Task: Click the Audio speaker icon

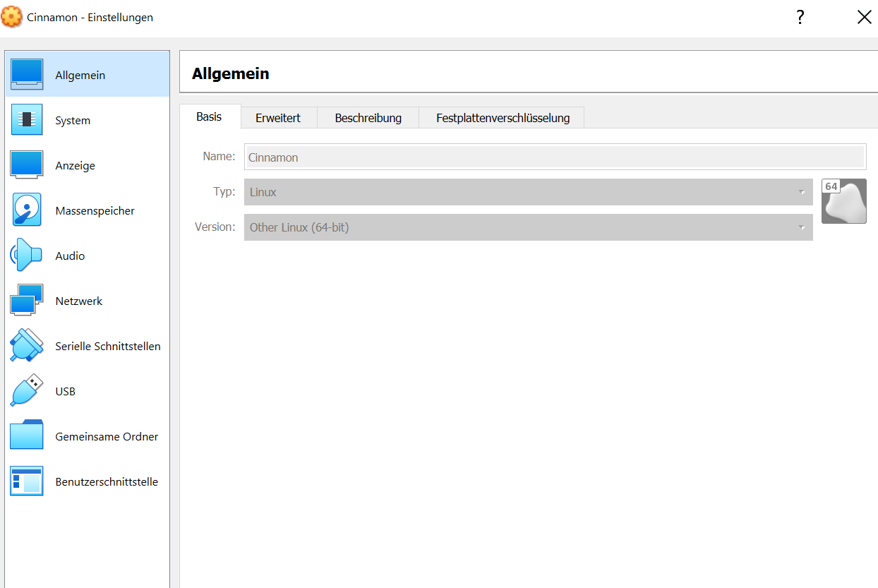Action: coord(27,256)
